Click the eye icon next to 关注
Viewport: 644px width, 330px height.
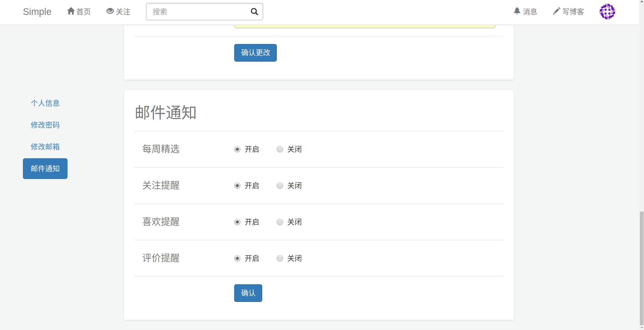click(110, 11)
